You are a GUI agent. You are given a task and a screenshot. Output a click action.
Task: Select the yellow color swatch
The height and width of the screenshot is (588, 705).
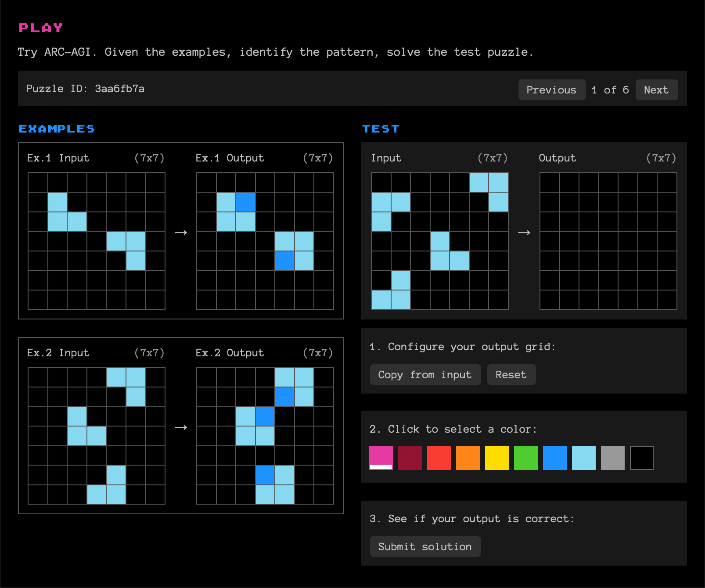pyautogui.click(x=497, y=458)
